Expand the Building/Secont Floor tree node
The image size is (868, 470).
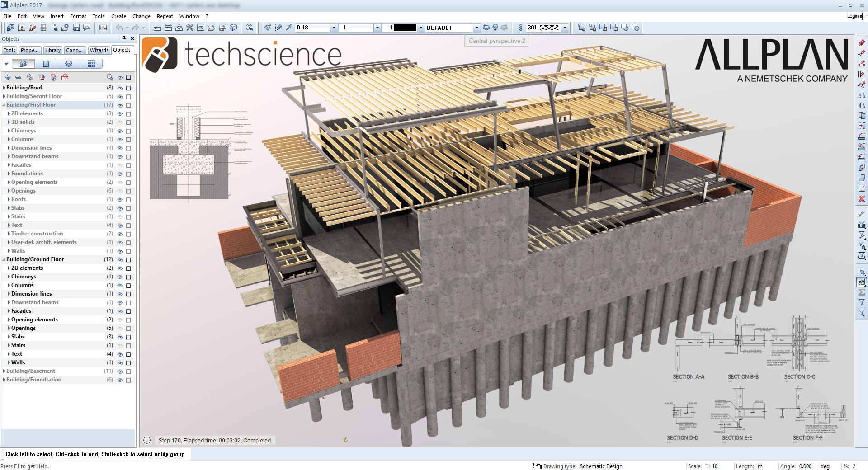tap(4, 96)
